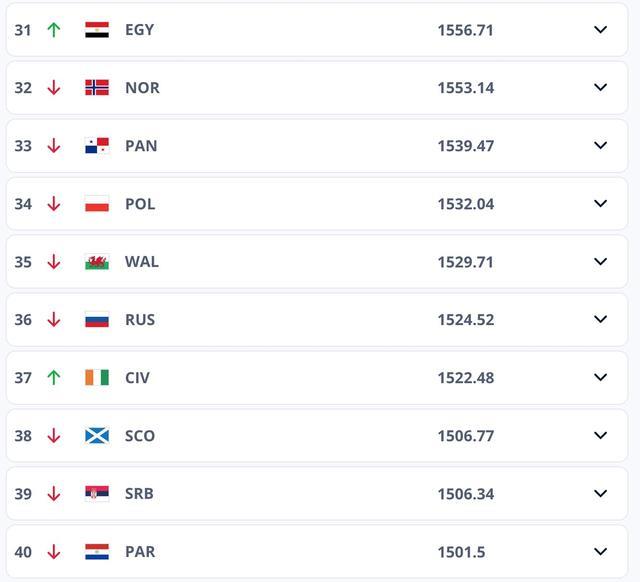Click rank number 39 for SRB
This screenshot has width=640, height=582.
click(23, 494)
